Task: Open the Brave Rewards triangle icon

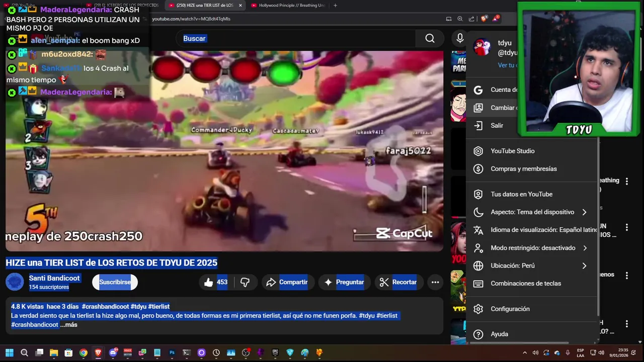Action: tap(496, 19)
